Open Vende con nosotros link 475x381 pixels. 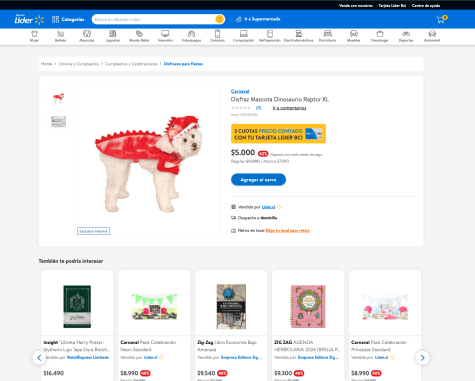(356, 5)
